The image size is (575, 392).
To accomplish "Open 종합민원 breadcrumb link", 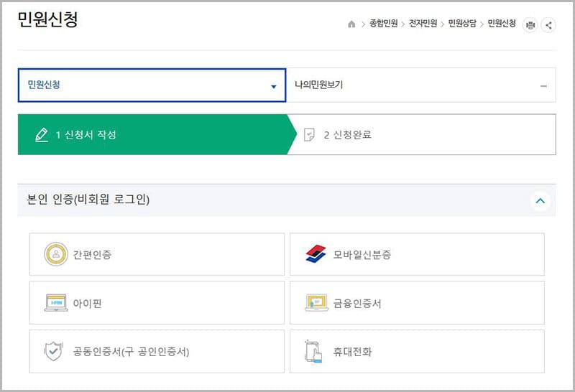I will pyautogui.click(x=384, y=24).
